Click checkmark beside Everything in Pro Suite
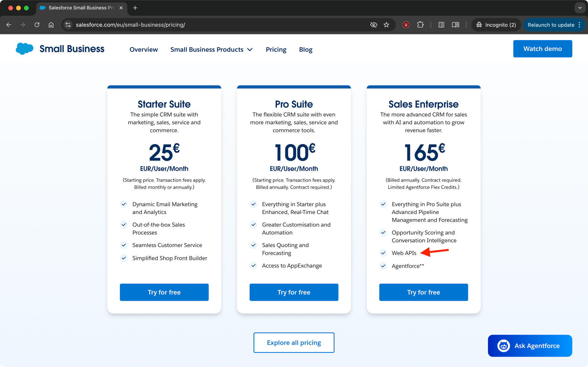588x367 pixels. pos(383,204)
